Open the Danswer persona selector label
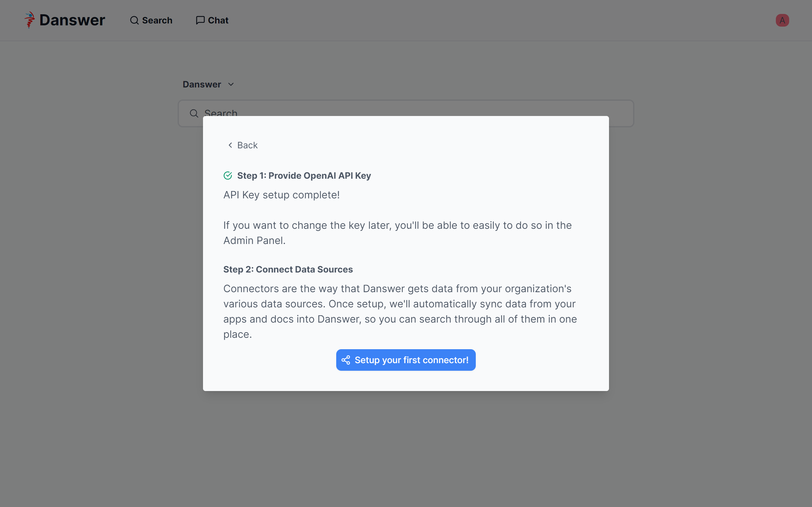The height and width of the screenshot is (507, 812). point(202,85)
